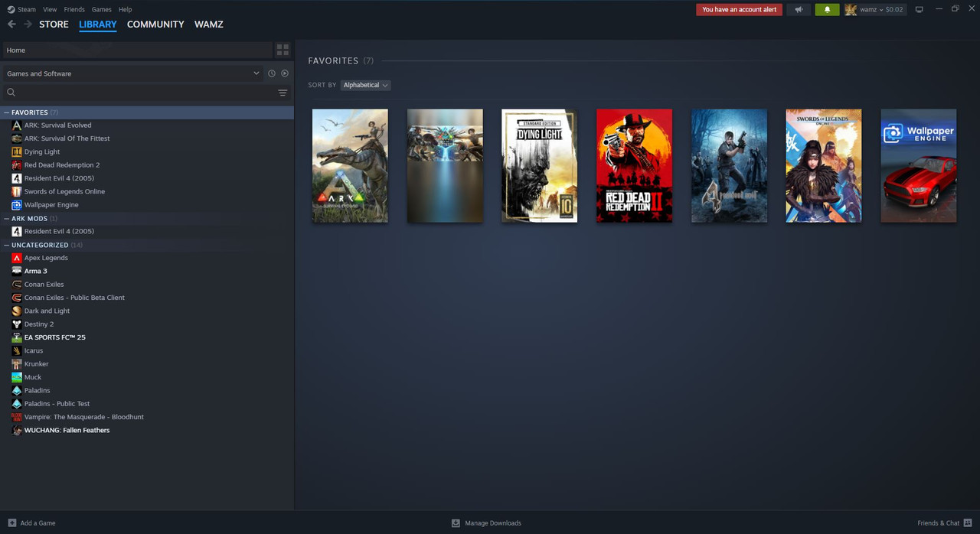Switch to Big Picture mode icon
The height and width of the screenshot is (534, 980).
pos(920,9)
